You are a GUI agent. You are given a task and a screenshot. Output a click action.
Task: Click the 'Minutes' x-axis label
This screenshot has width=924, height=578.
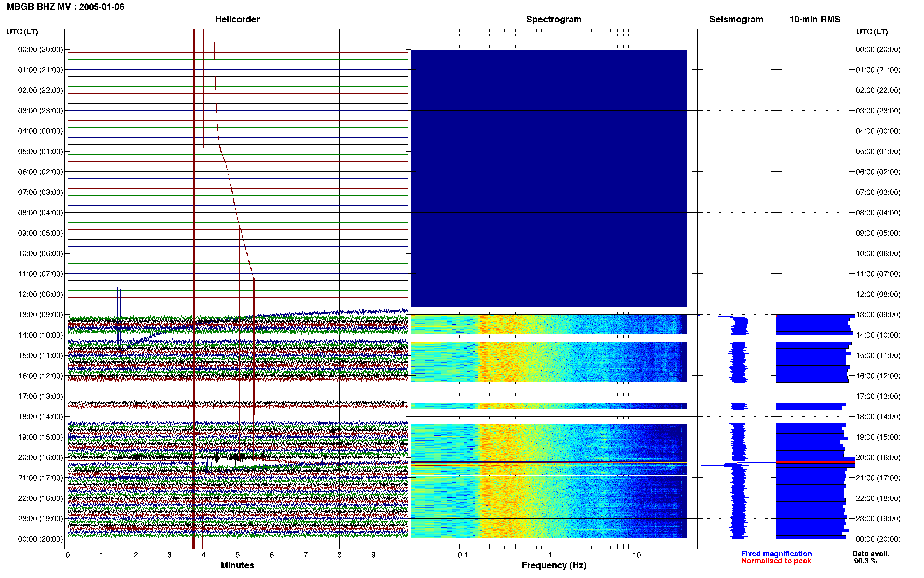(237, 565)
